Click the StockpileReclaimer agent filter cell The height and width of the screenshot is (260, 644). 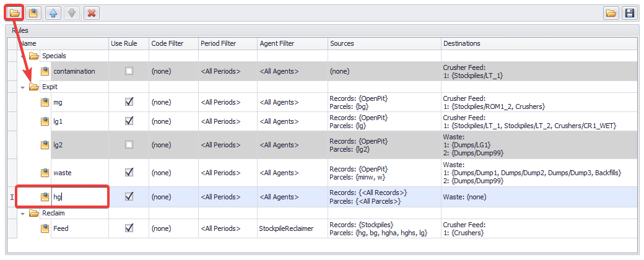[x=285, y=228]
